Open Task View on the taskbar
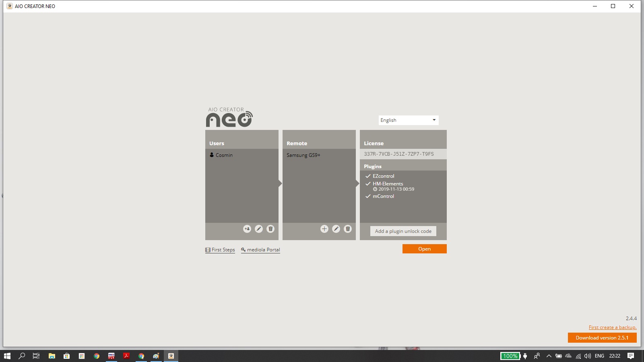 36,356
